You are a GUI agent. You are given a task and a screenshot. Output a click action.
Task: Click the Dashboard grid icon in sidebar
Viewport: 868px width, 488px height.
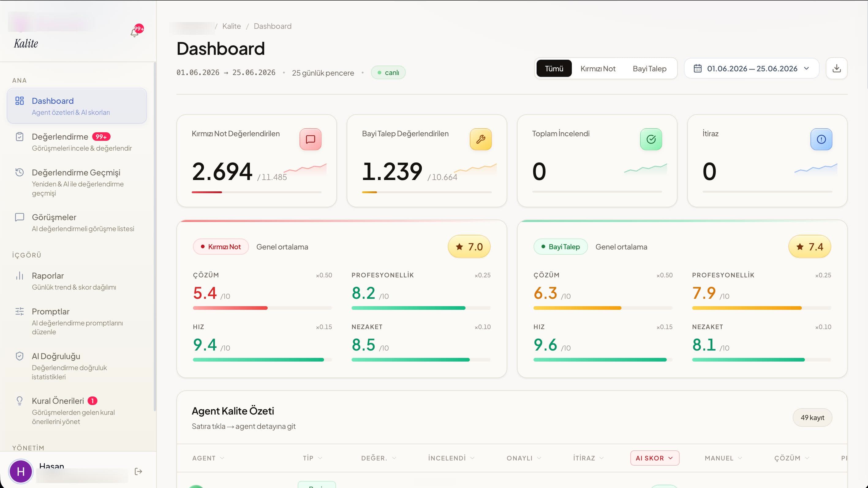20,101
